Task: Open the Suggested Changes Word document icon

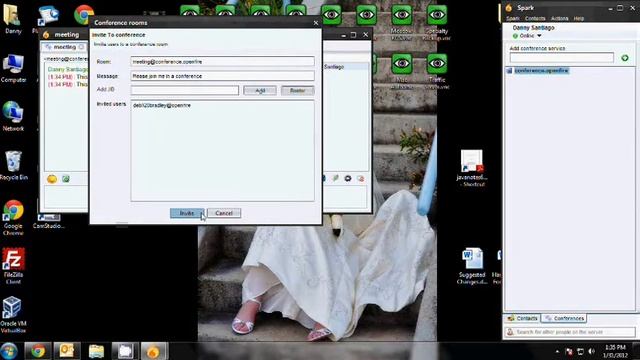Action: (472, 266)
